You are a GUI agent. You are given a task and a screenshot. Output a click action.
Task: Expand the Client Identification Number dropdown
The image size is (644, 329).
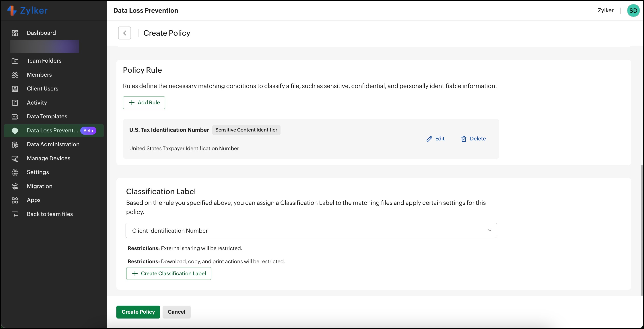[x=311, y=230]
